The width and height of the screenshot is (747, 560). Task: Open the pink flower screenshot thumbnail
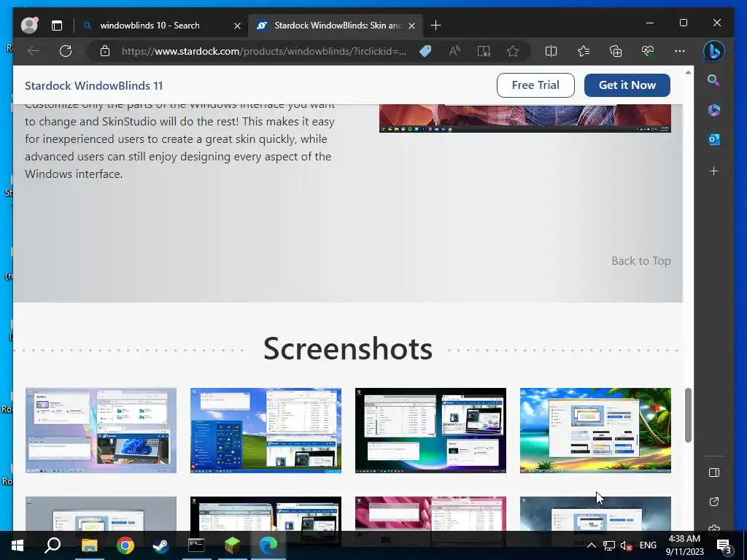[x=430, y=514]
